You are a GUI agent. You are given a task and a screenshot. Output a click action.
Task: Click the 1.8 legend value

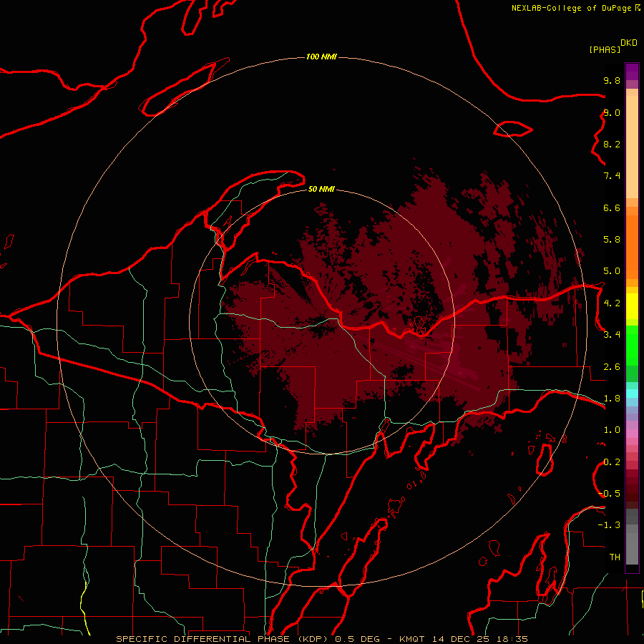pos(612,399)
